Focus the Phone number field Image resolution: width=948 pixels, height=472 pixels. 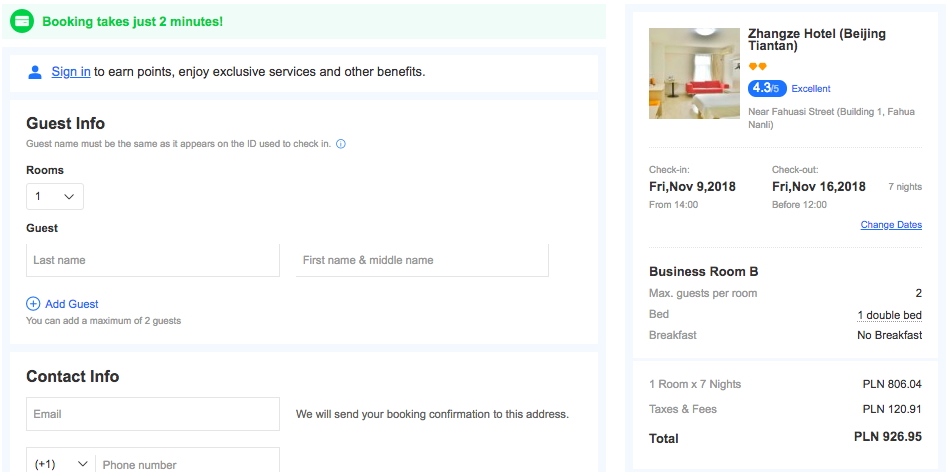tap(187, 464)
